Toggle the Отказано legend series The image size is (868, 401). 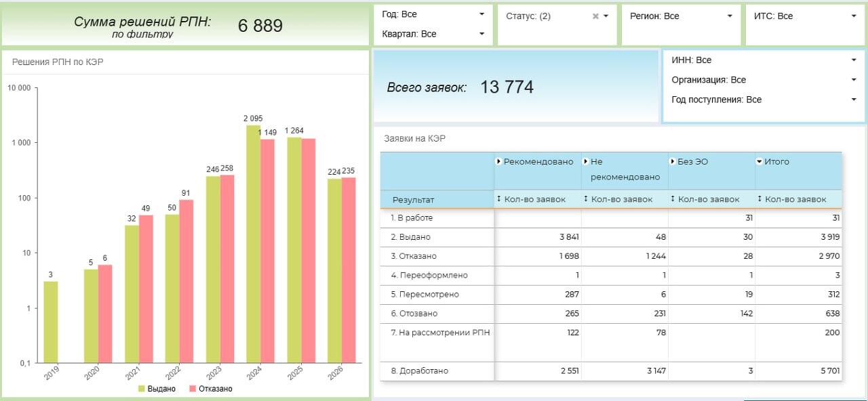click(210, 389)
